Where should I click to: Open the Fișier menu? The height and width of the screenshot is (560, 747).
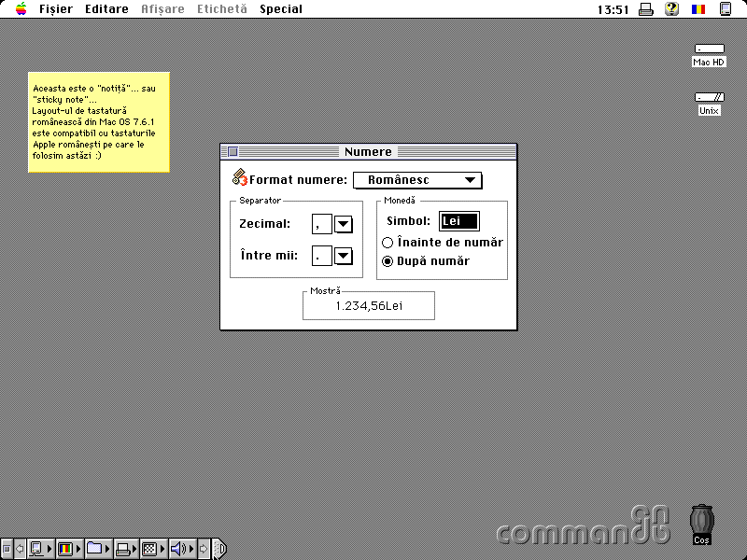tap(55, 9)
